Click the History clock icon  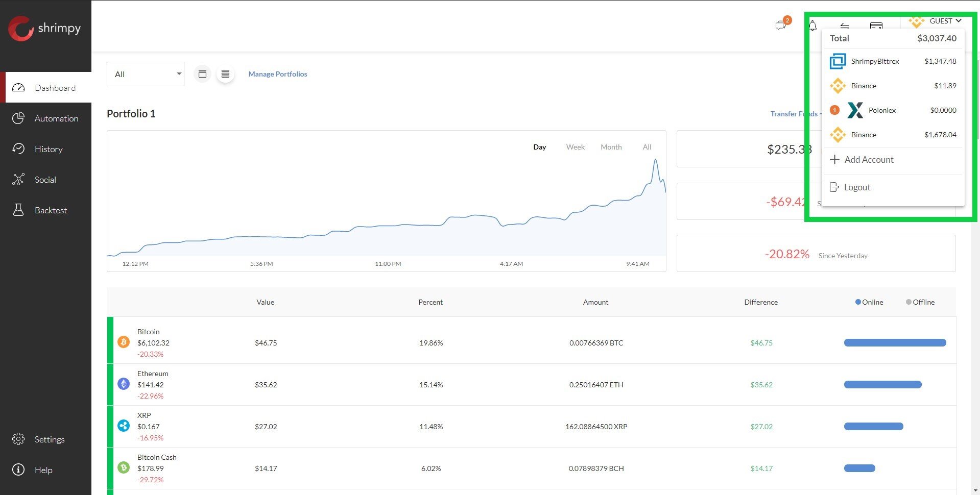pyautogui.click(x=18, y=149)
